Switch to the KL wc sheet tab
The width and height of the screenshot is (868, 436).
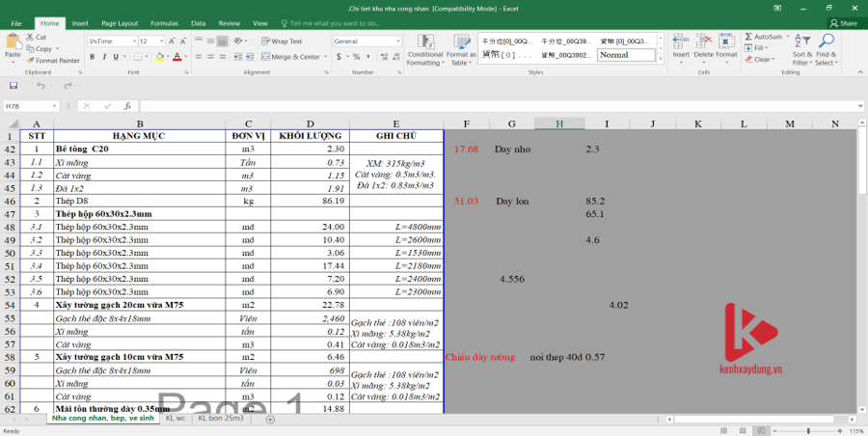[176, 419]
